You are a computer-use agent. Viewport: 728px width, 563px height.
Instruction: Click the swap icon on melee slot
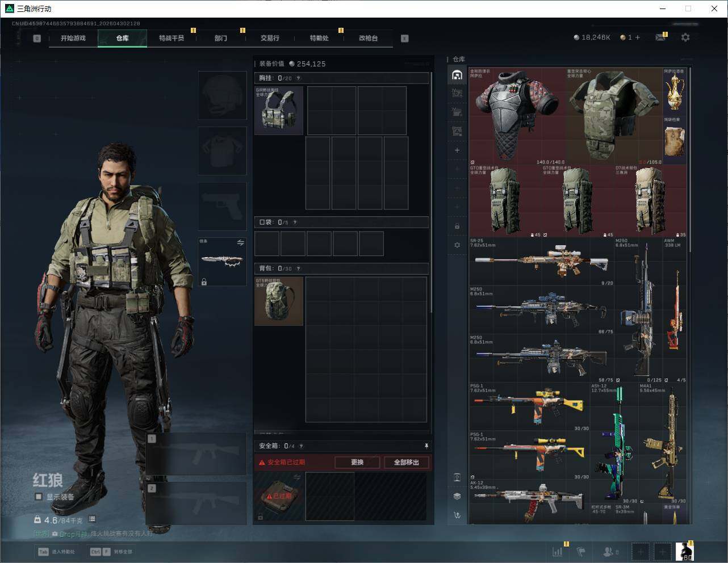240,242
